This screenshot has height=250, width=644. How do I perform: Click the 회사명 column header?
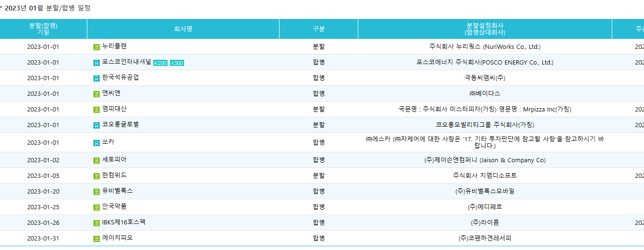[x=183, y=29]
